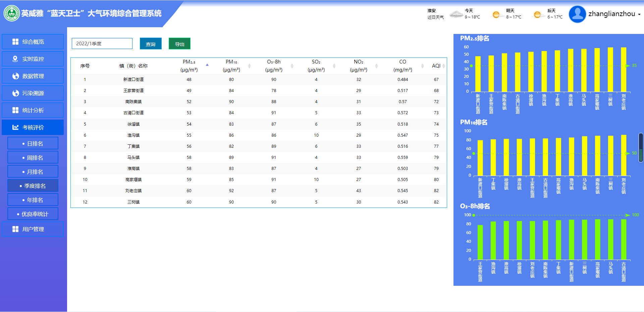
Task: Open the 日排名 daily ranking page
Action: point(33,143)
